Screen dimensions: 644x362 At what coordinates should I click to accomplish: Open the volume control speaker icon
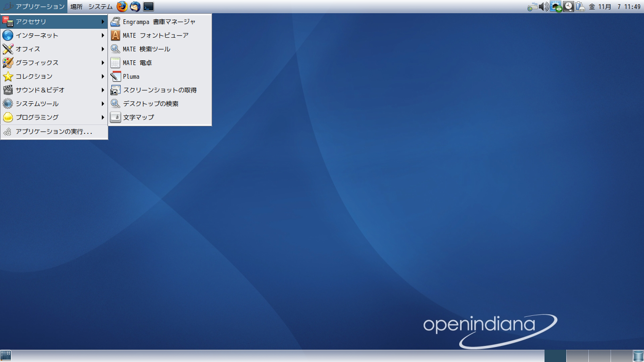544,7
